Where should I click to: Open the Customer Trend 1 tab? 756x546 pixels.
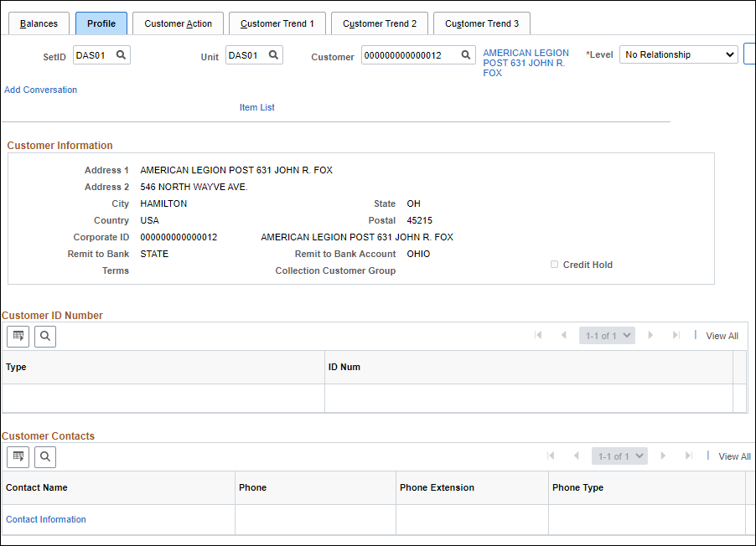pos(277,23)
